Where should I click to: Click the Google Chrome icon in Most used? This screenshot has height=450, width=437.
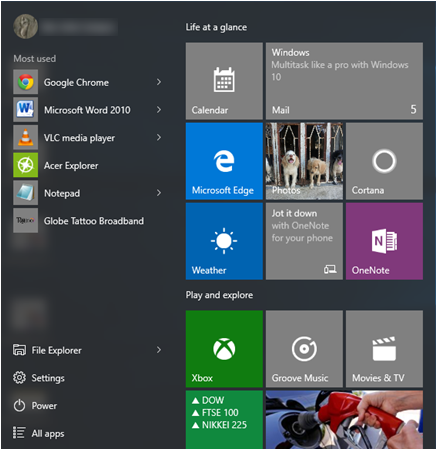pos(26,82)
